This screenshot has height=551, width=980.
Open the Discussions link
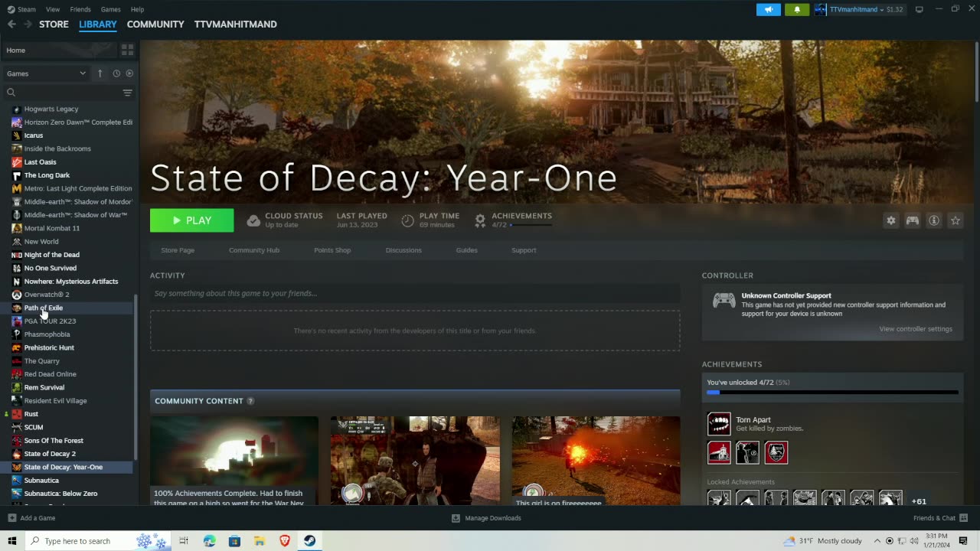[x=403, y=250]
